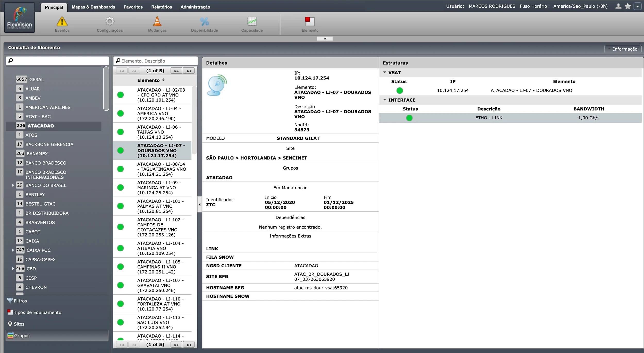The height and width of the screenshot is (353, 644).
Task: Open the Elemento toolbar icon
Action: coord(310,22)
